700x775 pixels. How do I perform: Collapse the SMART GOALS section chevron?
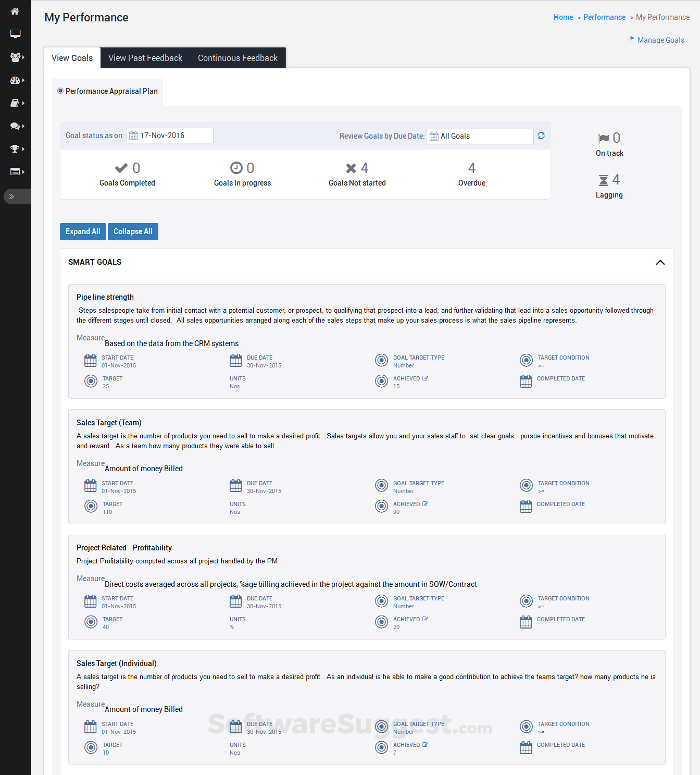coord(660,262)
